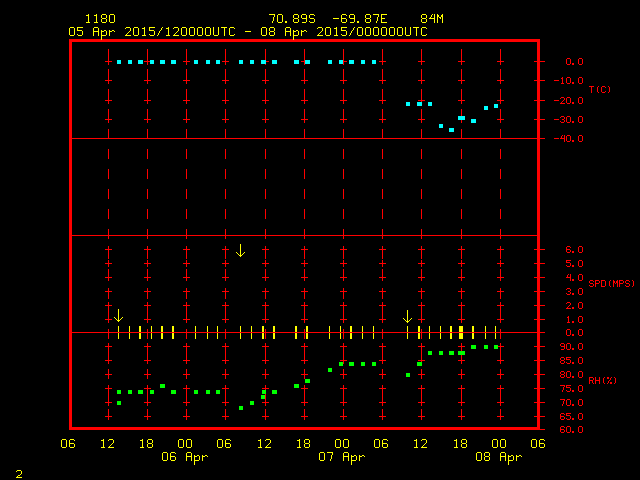Select the 06 Apr date label
The image size is (640, 480).
click(x=184, y=457)
